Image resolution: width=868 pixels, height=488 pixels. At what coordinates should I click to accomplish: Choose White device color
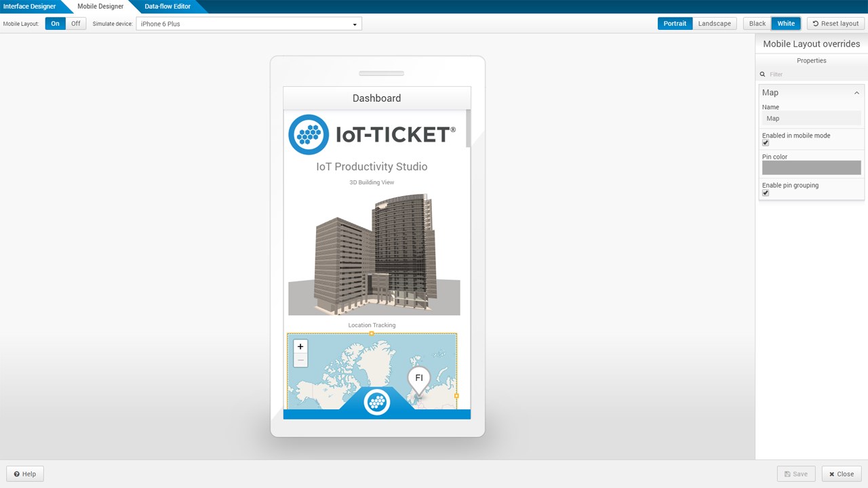coord(786,24)
